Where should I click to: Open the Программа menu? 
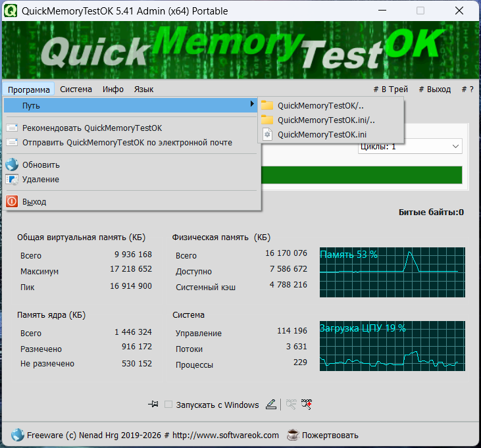[x=28, y=89]
